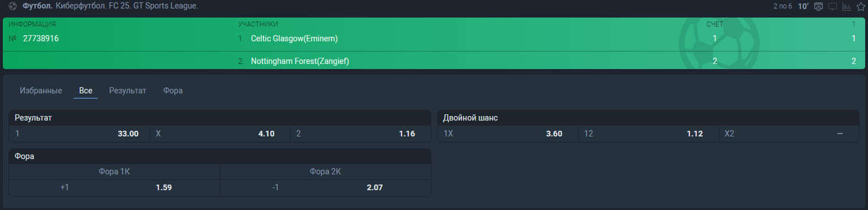The height and width of the screenshot is (210, 868).
Task: Switch to Результат tab
Action: tap(128, 91)
